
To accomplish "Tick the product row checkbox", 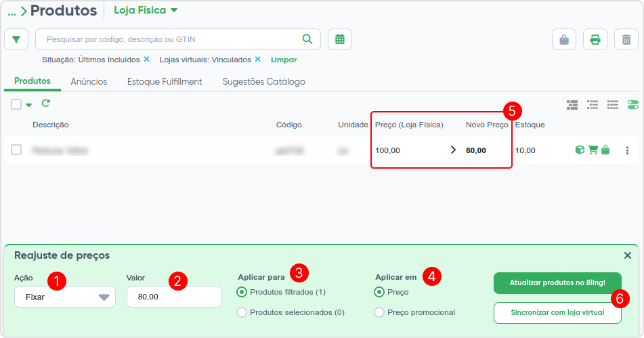I will coord(16,150).
